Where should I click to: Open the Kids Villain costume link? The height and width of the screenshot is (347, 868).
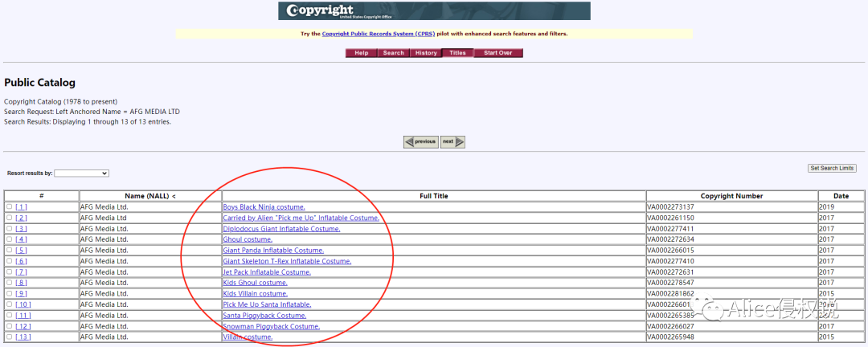[x=256, y=294]
